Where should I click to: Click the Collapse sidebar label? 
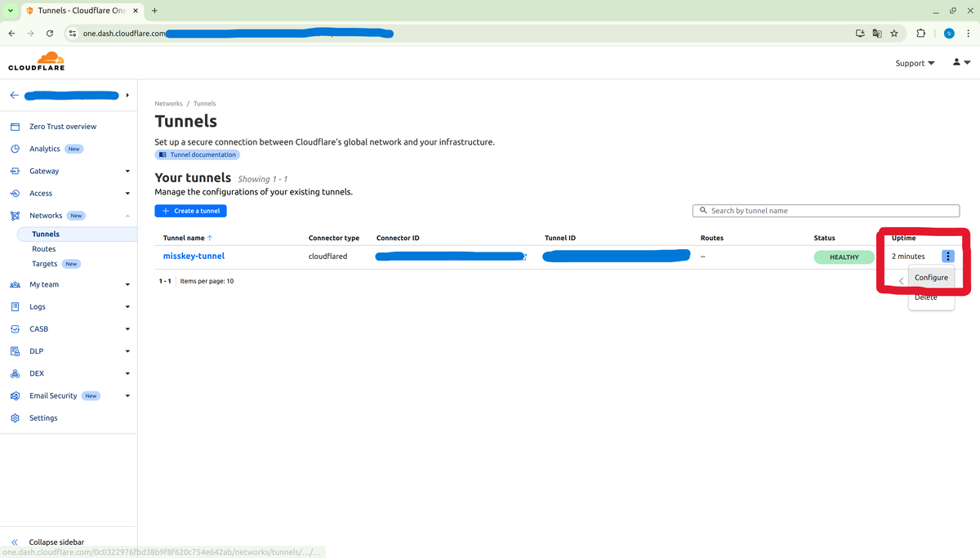(x=56, y=542)
